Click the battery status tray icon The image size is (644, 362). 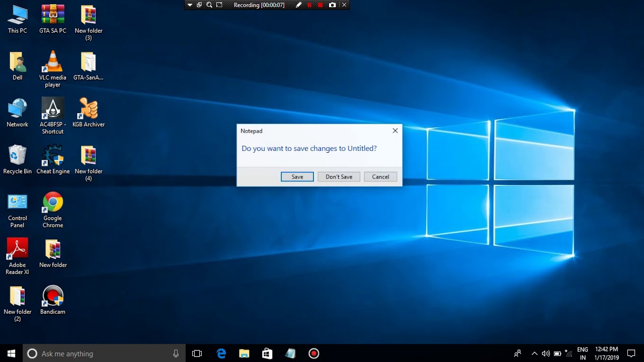pos(557,353)
